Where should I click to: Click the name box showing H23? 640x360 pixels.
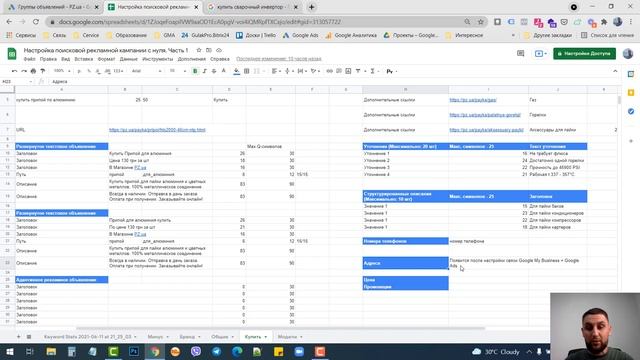click(16, 82)
